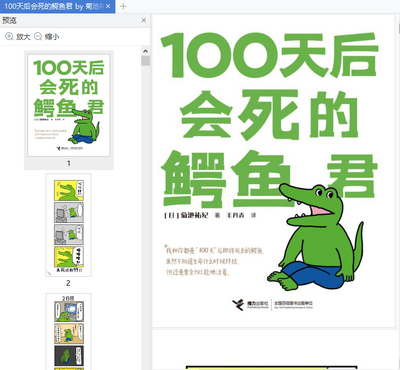The height and width of the screenshot is (370, 400).
Task: Click page number 1 under the thumbnail
Action: [68, 163]
